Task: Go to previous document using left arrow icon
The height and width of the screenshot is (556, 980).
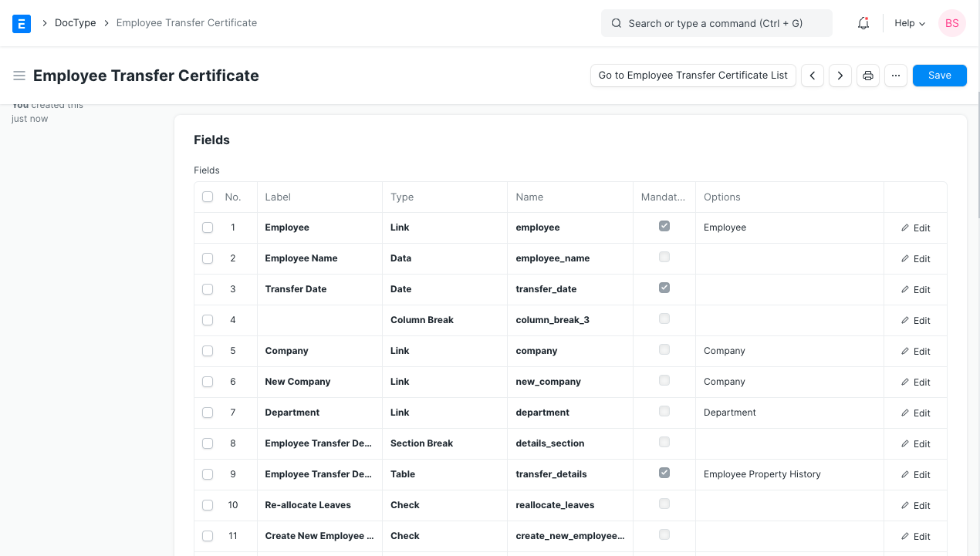Action: pos(812,75)
